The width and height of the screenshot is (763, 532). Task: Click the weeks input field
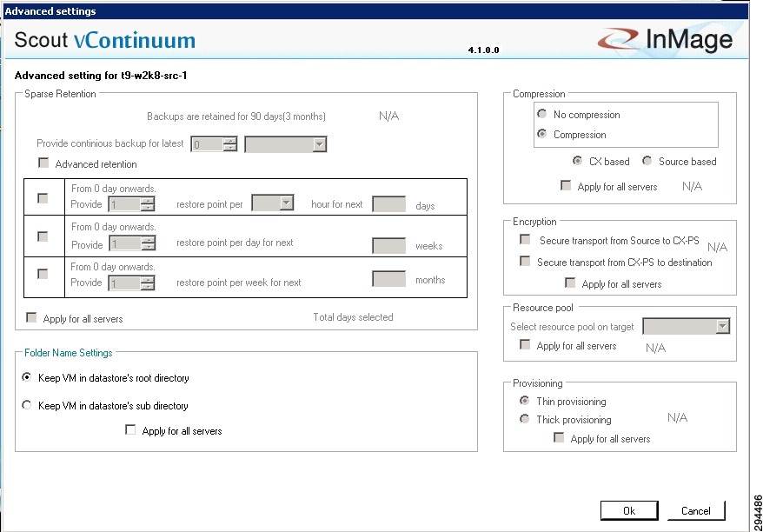coord(388,245)
